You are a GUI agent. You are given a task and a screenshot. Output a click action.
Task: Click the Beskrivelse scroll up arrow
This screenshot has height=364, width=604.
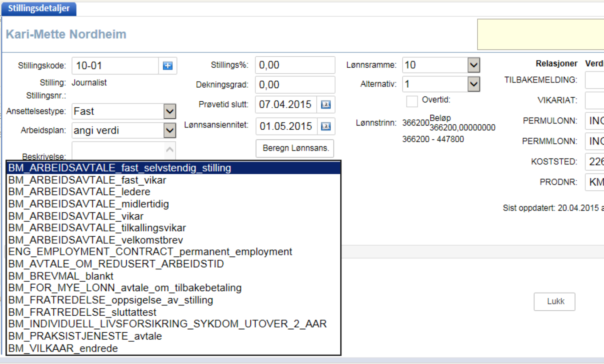(170, 150)
